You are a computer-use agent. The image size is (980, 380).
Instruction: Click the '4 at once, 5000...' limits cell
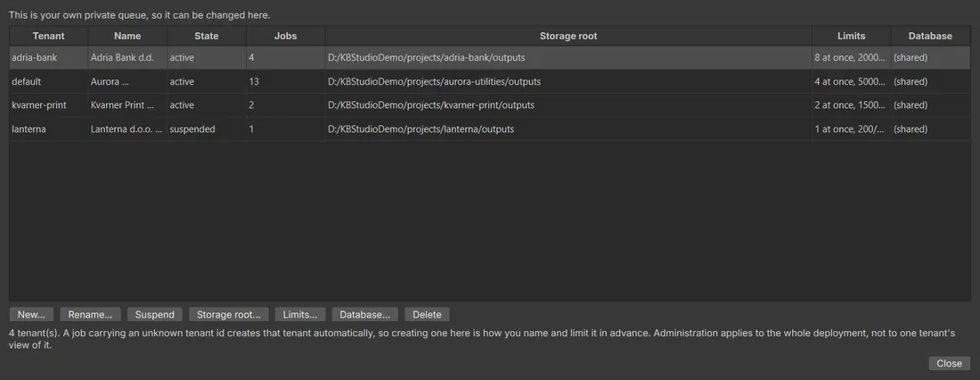click(852, 81)
